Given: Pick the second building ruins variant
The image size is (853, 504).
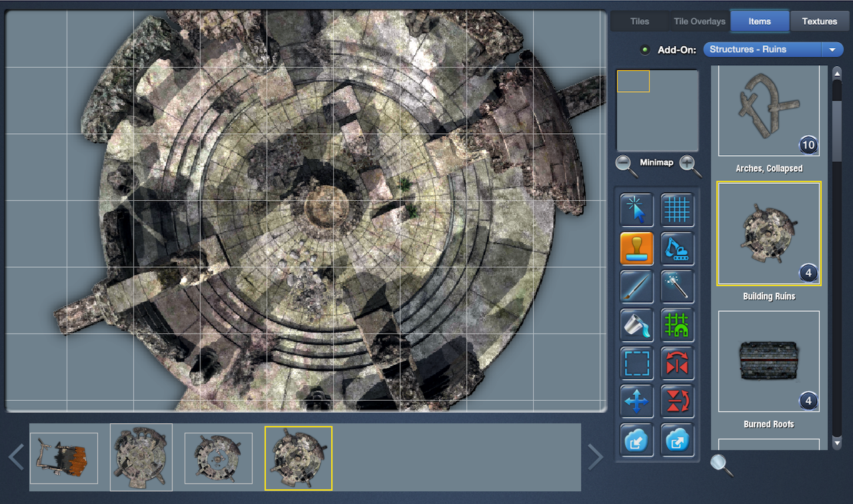Looking at the screenshot, I should click(141, 457).
